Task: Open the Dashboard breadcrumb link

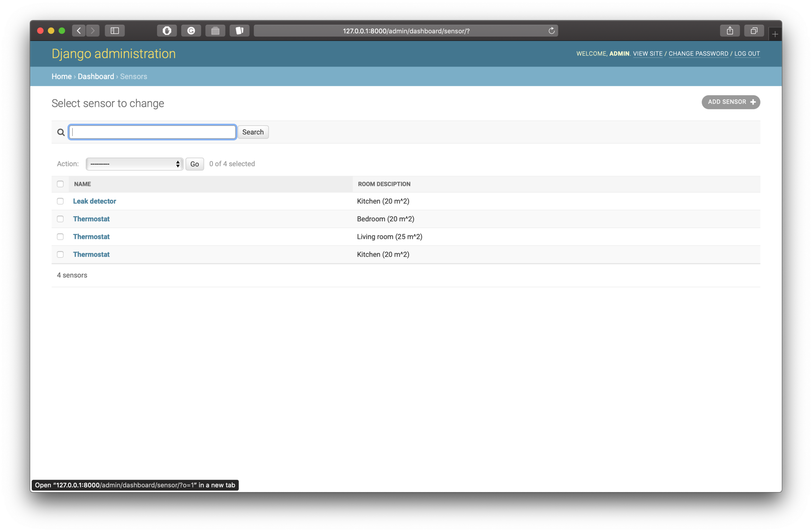Action: click(x=96, y=76)
